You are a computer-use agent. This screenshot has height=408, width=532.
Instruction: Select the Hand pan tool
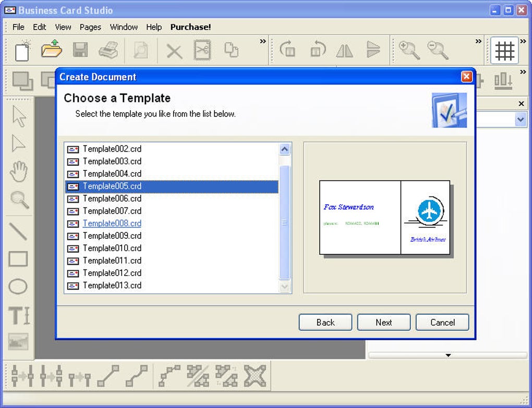[18, 171]
